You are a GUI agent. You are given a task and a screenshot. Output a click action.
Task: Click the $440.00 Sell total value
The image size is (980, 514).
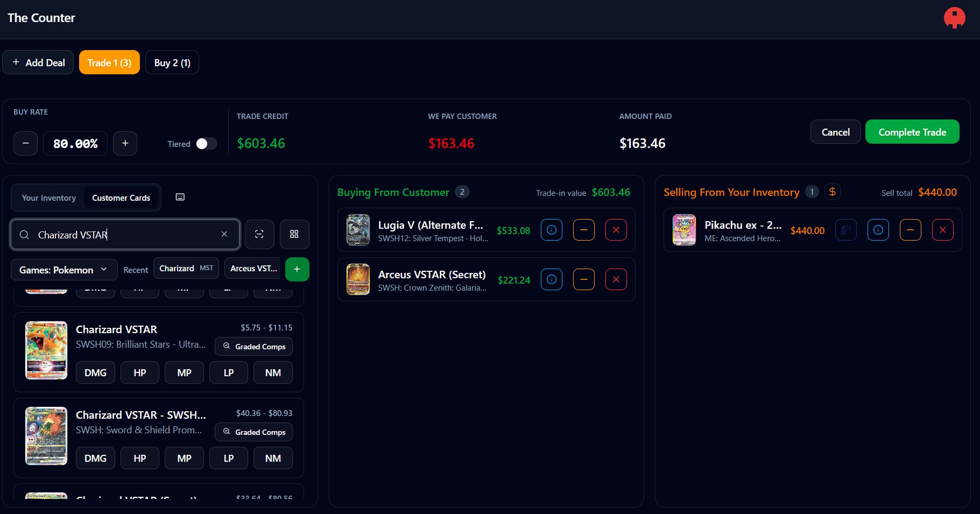point(937,192)
